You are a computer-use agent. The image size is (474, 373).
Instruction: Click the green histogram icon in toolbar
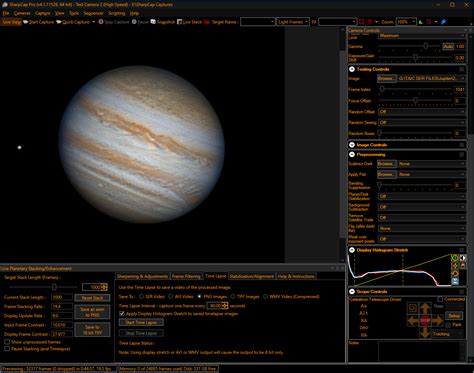[421, 22]
